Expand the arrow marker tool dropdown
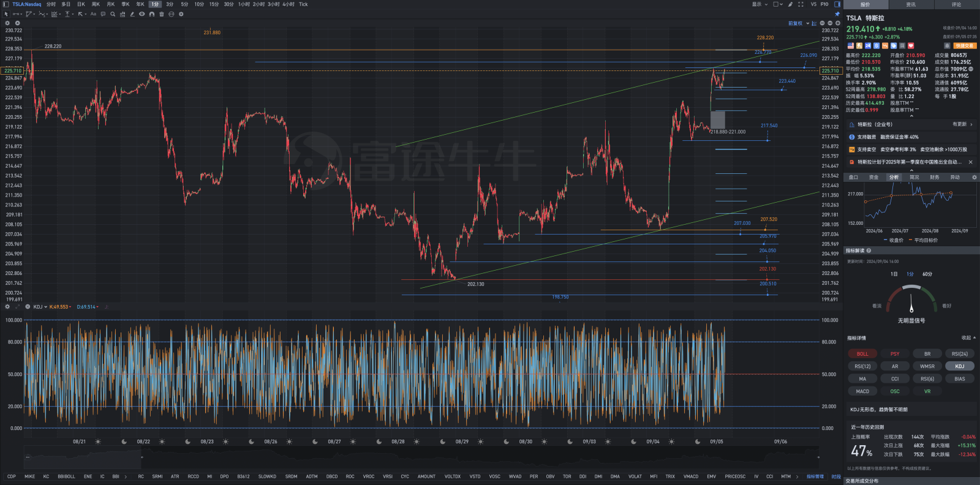 coord(86,14)
